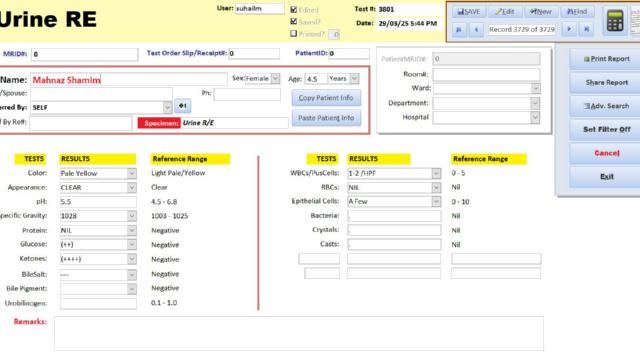Click the pH result field
640x360 pixels.
98,202
